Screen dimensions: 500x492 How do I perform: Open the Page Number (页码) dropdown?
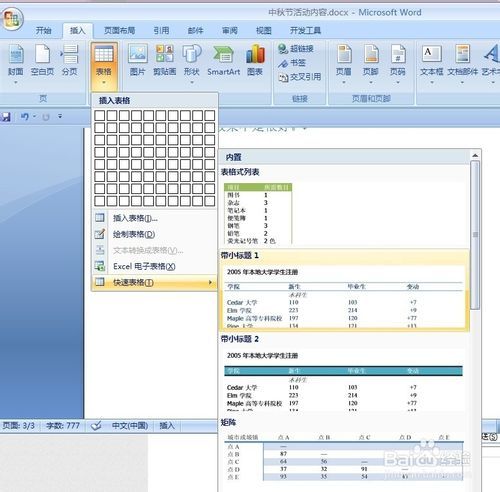pyautogui.click(x=398, y=63)
